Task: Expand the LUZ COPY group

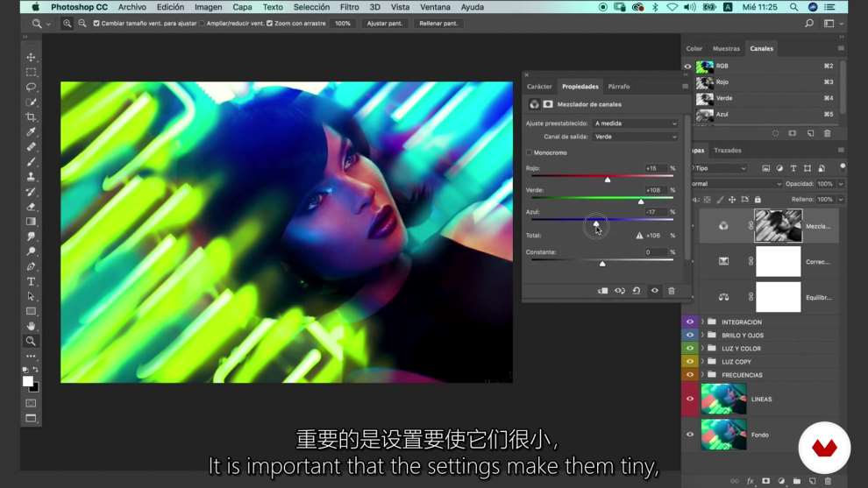Action: (x=702, y=361)
